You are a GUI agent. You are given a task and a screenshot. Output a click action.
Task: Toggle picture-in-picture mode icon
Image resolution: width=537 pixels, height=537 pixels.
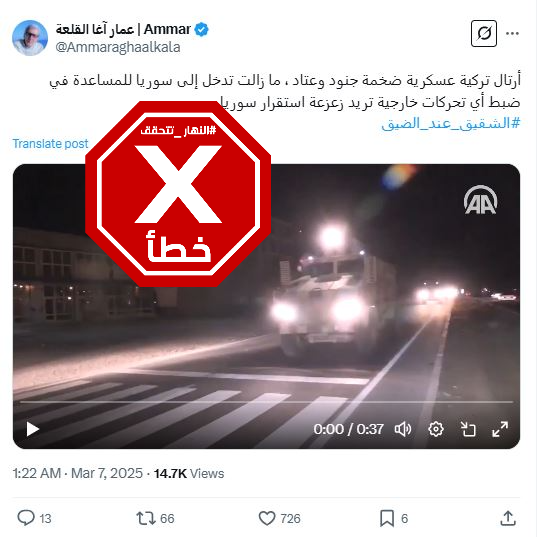pos(468,429)
